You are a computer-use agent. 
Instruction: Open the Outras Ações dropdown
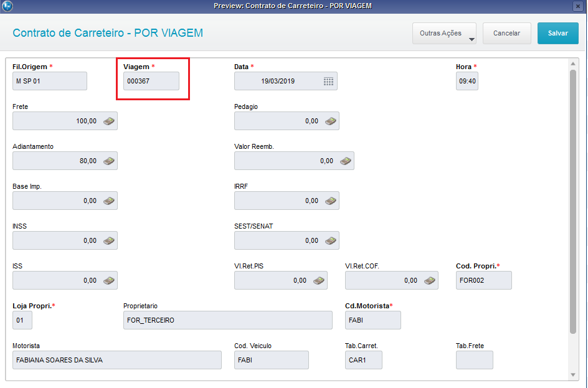[x=444, y=34]
